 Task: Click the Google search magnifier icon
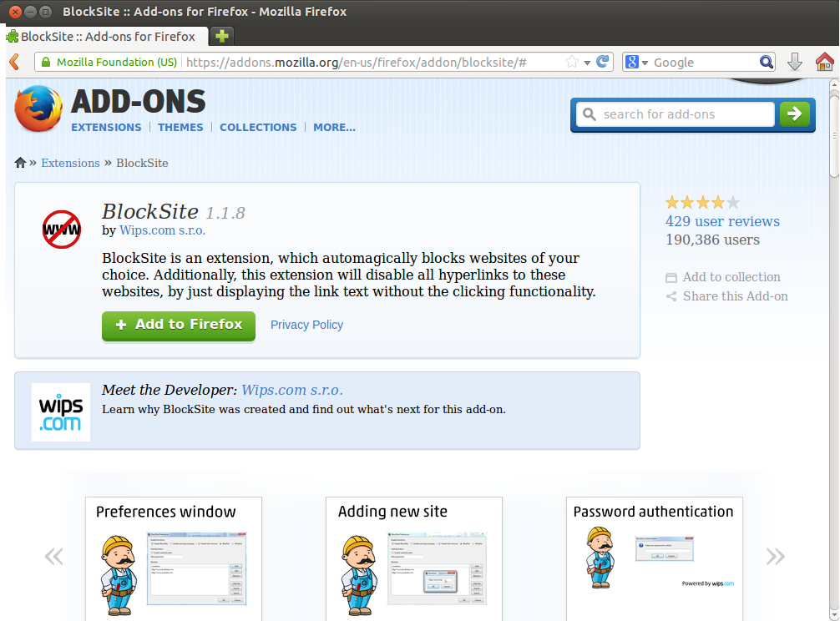[x=767, y=62]
